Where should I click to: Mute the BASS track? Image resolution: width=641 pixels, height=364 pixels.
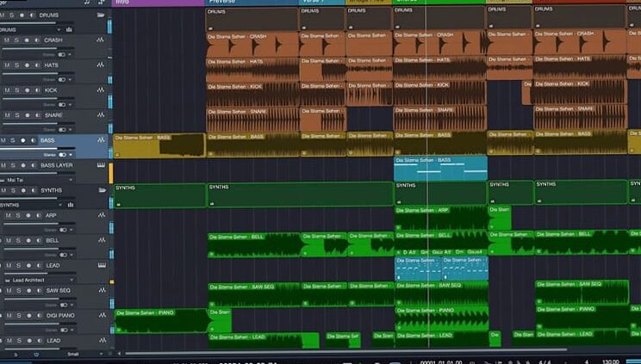[x=3, y=140]
